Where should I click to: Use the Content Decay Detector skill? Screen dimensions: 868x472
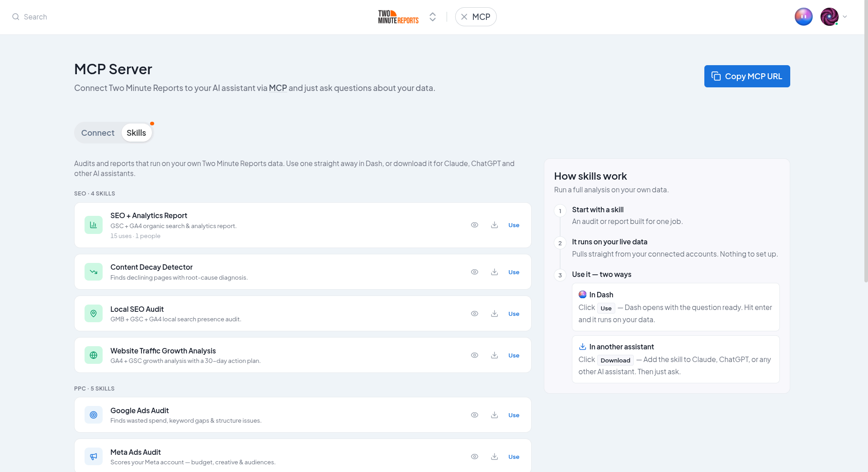pos(514,272)
